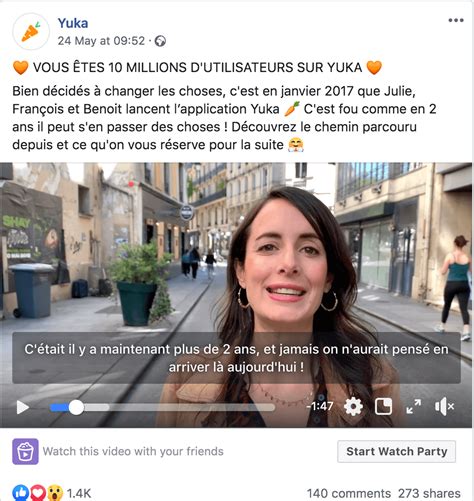Click the Like reaction icon

coord(21,493)
